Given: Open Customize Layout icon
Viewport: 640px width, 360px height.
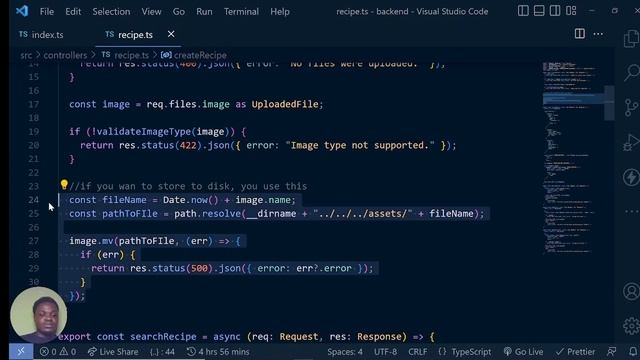Looking at the screenshot, I should 571,11.
